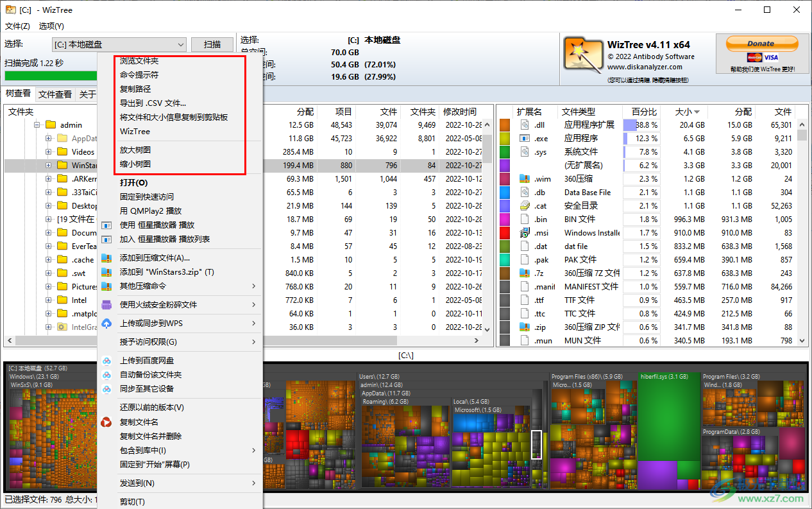Open the www.diskanalyzer.com link
This screenshot has width=812, height=509.
(645, 67)
